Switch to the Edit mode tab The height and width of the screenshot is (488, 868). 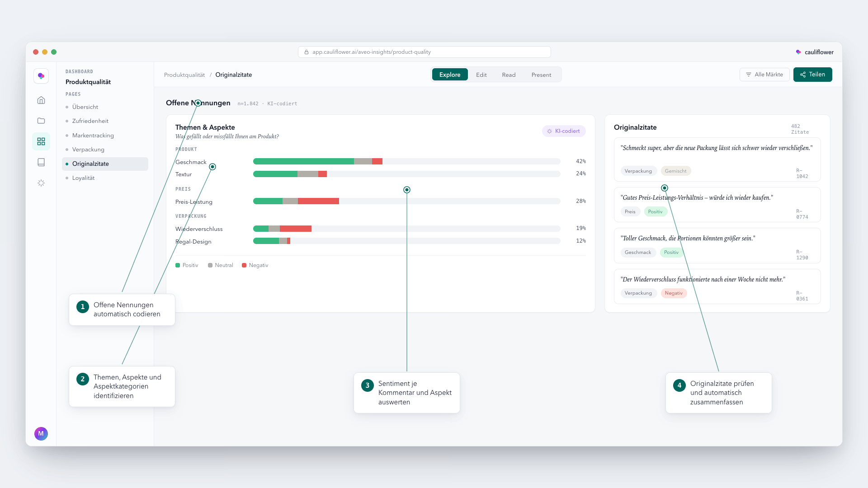click(x=481, y=75)
